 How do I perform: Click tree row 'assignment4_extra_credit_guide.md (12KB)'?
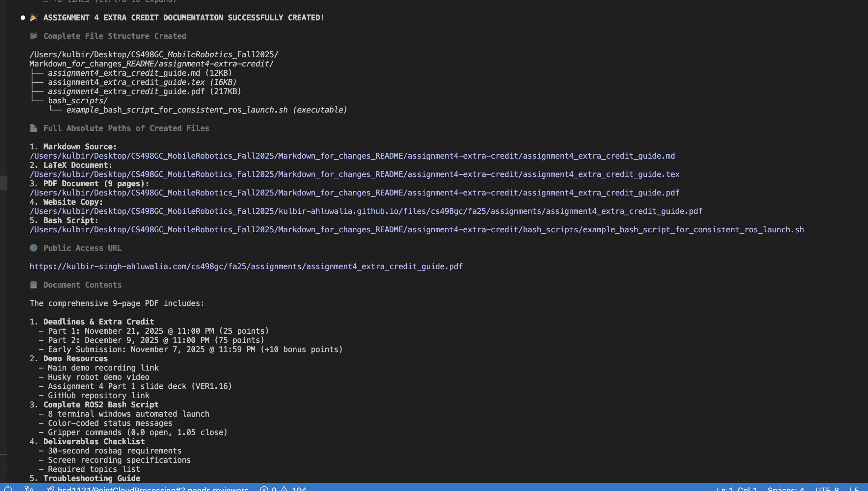click(140, 73)
